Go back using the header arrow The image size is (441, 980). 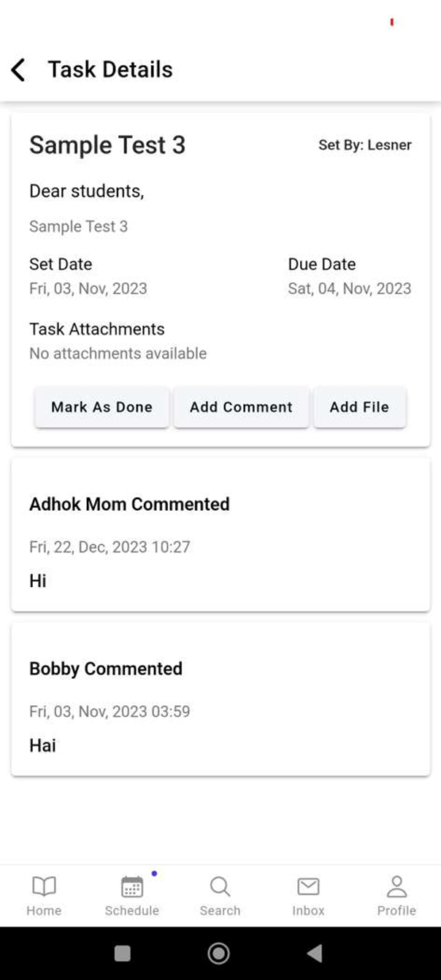pos(18,70)
